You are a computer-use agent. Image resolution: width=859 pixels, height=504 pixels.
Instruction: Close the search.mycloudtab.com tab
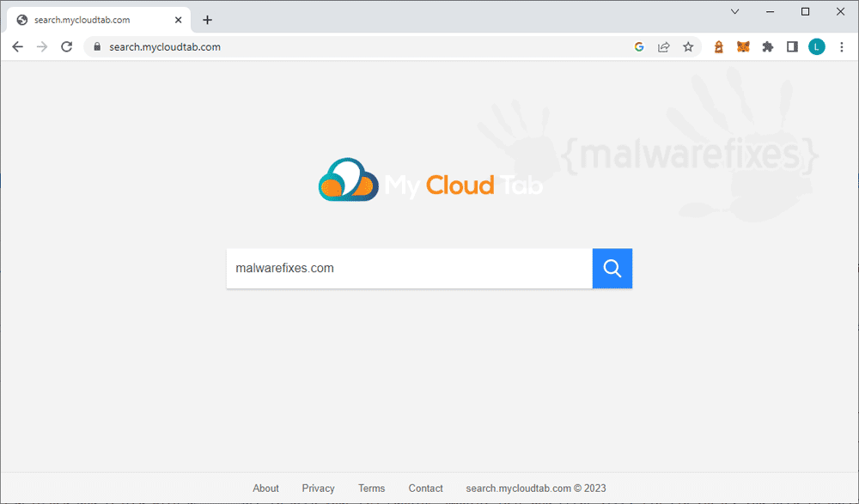tap(178, 21)
